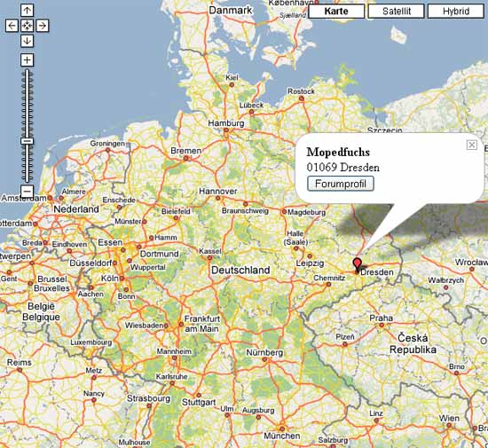
Task: Click the red marker at Dresden
Action: point(358,264)
